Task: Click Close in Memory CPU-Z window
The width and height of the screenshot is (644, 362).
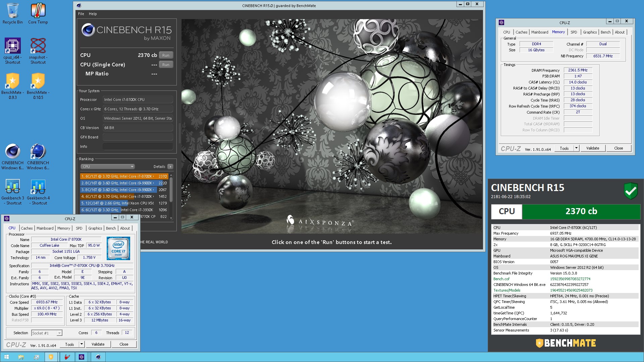Action: 619,148
